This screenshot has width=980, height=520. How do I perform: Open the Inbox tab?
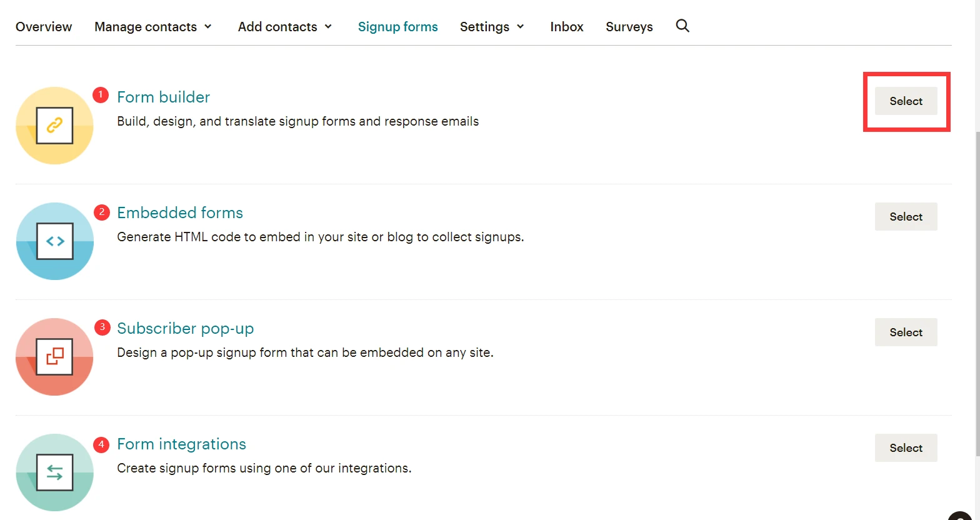(567, 27)
